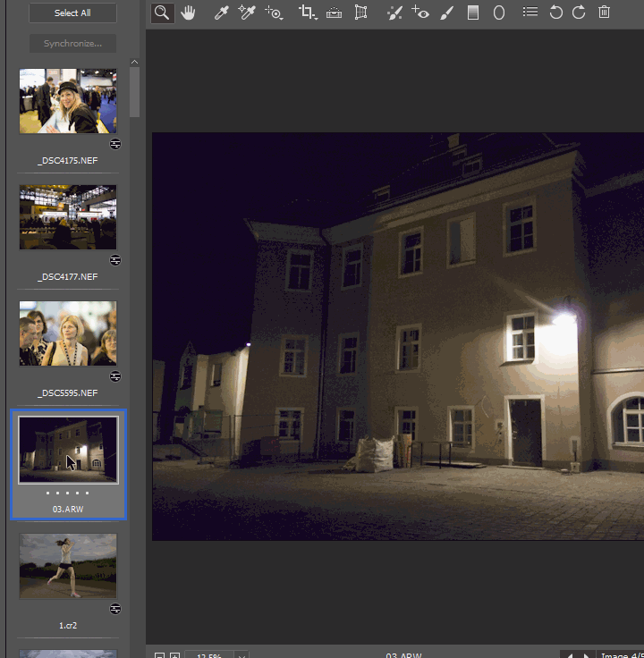Select the Spot Removal tool
The image size is (644, 658).
point(394,13)
